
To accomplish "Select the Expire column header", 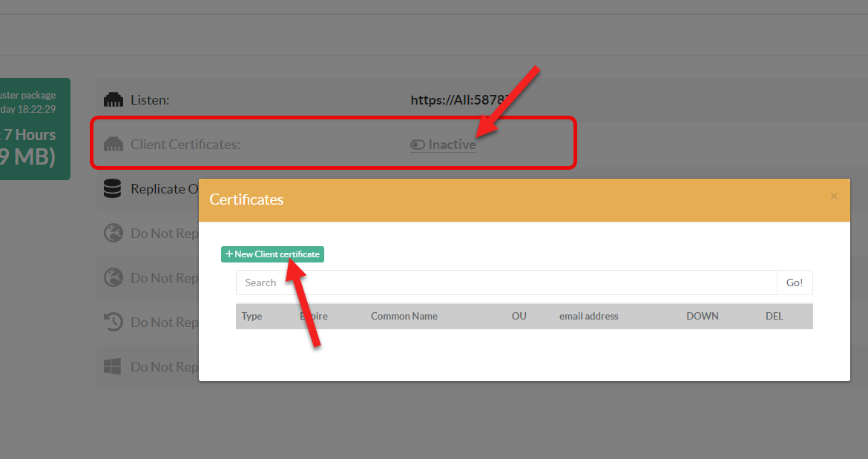I will (x=314, y=316).
